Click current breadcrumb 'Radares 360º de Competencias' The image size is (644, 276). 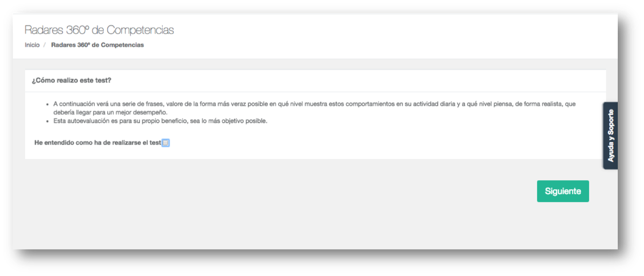pyautogui.click(x=97, y=45)
